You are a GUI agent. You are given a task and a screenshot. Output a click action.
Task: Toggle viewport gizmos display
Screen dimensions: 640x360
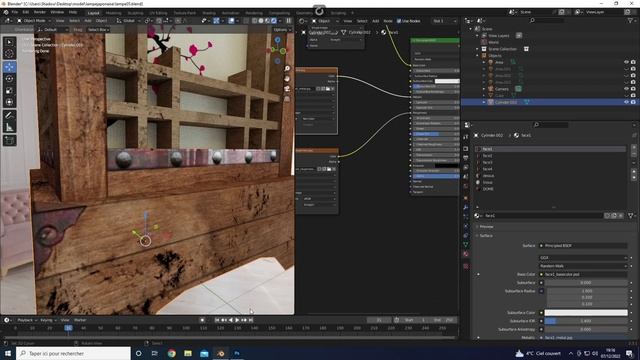(x=216, y=21)
